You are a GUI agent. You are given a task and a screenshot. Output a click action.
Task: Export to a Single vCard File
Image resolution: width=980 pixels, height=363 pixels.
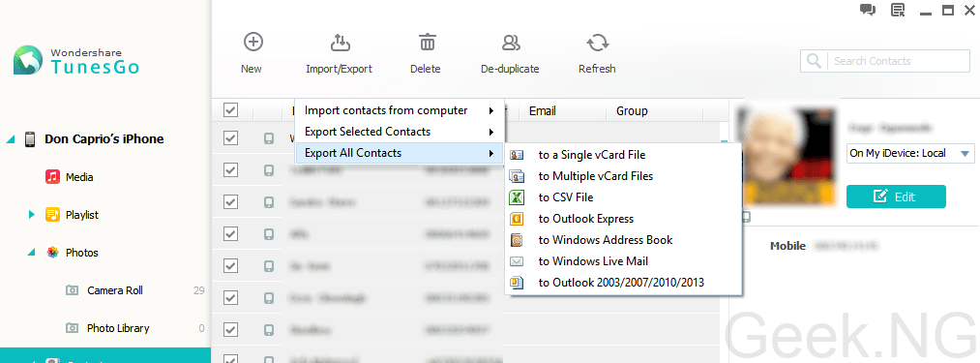click(x=623, y=155)
